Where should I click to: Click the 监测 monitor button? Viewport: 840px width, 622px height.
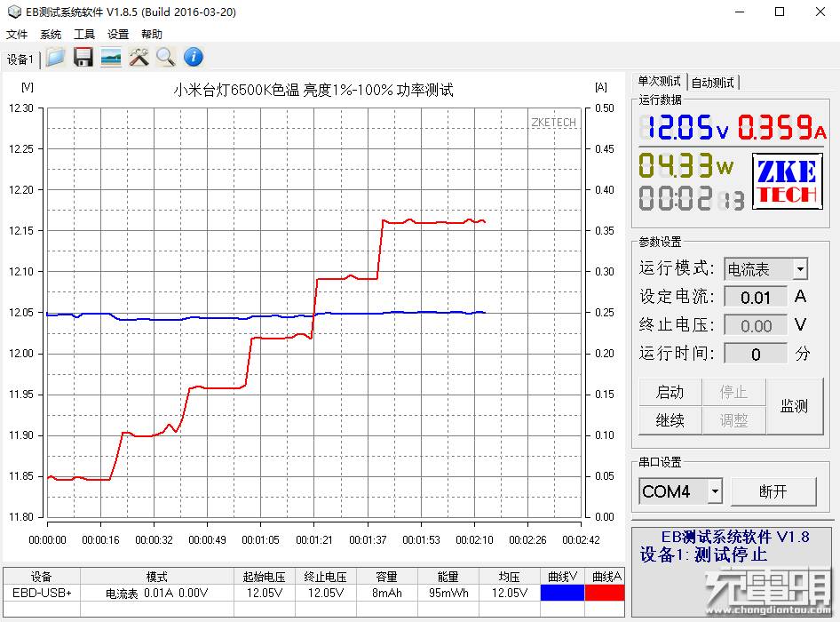coord(794,406)
